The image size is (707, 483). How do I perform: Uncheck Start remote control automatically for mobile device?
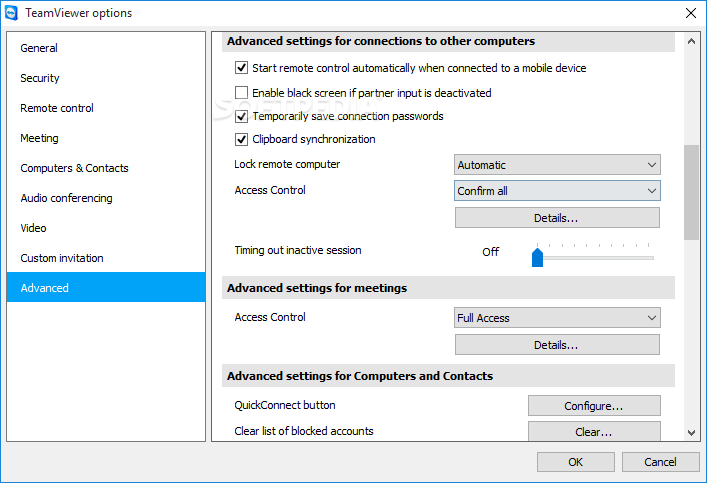(x=241, y=68)
